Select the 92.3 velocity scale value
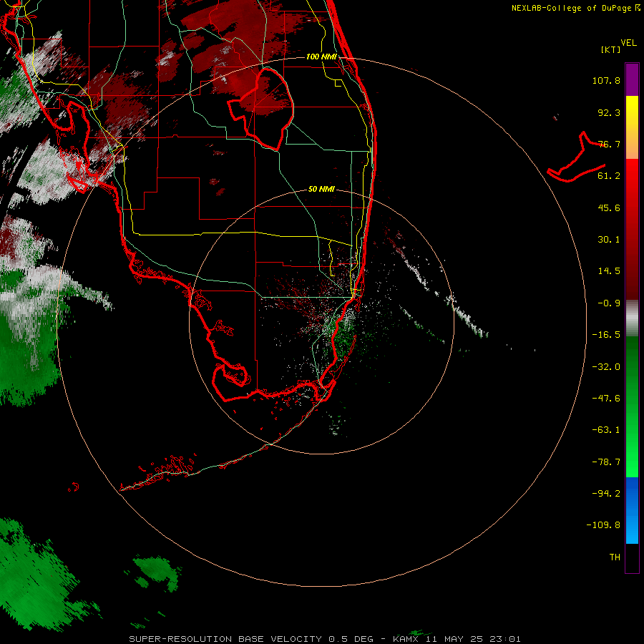 609,112
